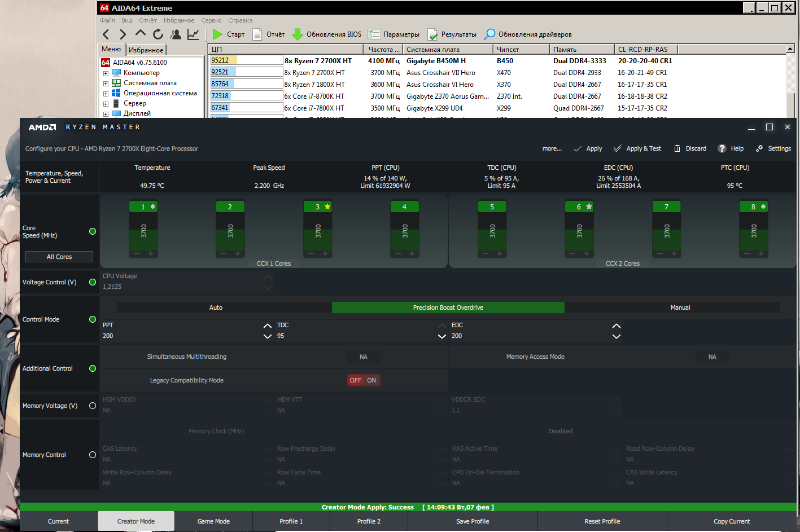This screenshot has width=800, height=532.
Task: Click the green Старт play icon
Action: [217, 34]
